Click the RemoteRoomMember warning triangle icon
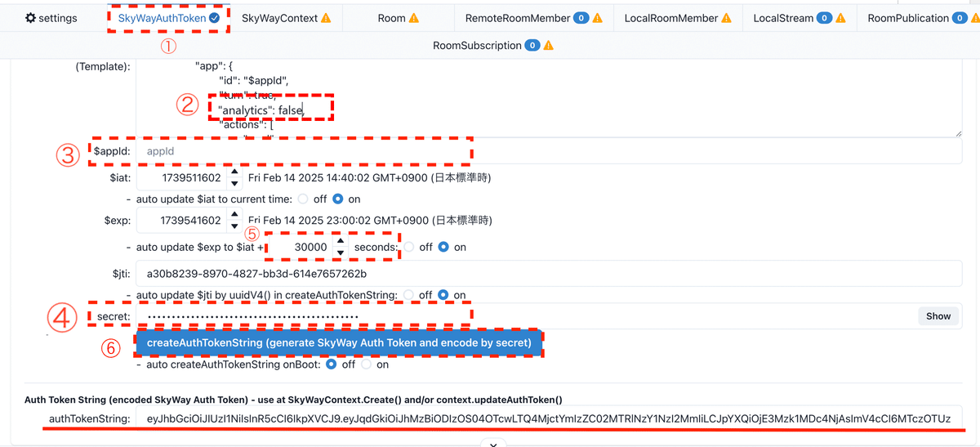Screen dimensions: 980x447 click(598, 18)
